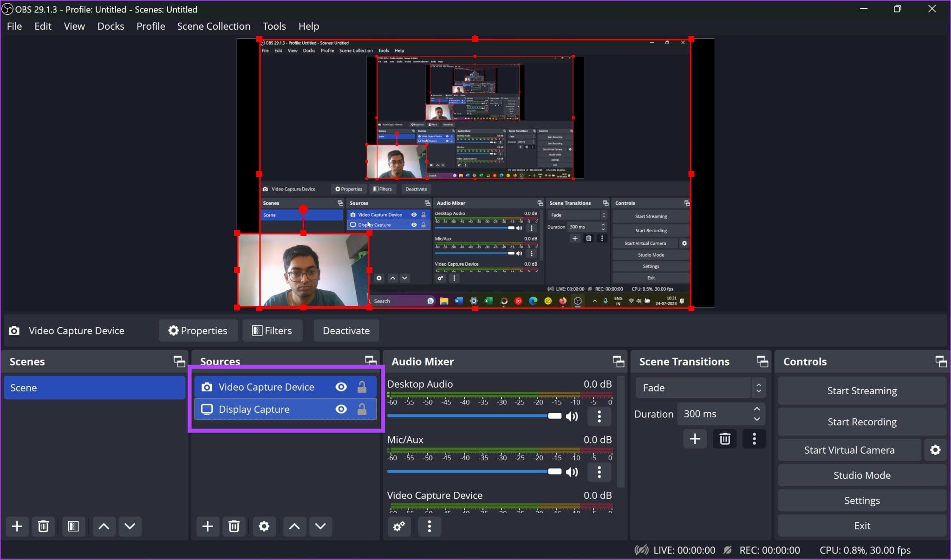Screen dimensions: 951x560
Task: Mute Mic/Aux speaker icon
Action: 572,472
